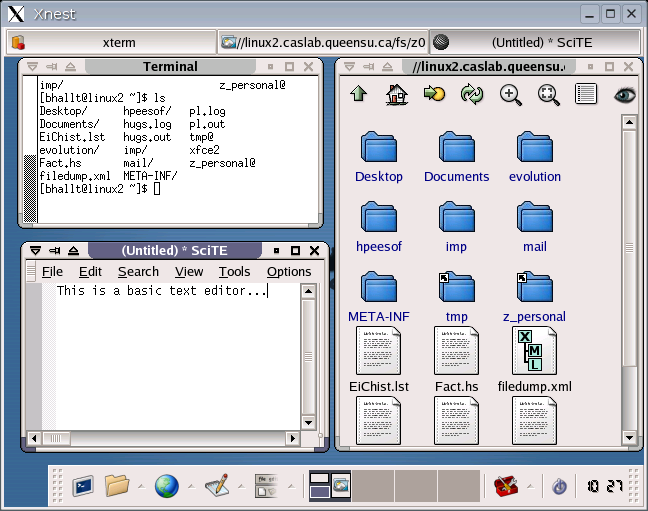Viewport: 648px width, 511px height.
Task: Launch terminal from the bottom panel
Action: coord(82,486)
